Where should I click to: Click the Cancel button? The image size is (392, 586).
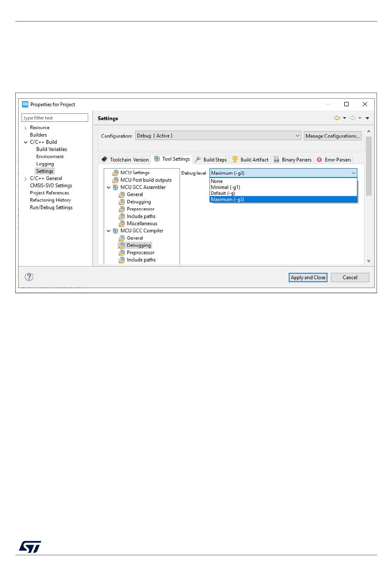(x=350, y=277)
